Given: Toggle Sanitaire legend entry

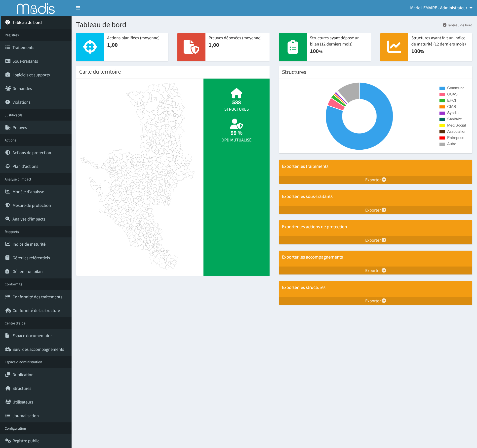Looking at the screenshot, I should pos(451,119).
